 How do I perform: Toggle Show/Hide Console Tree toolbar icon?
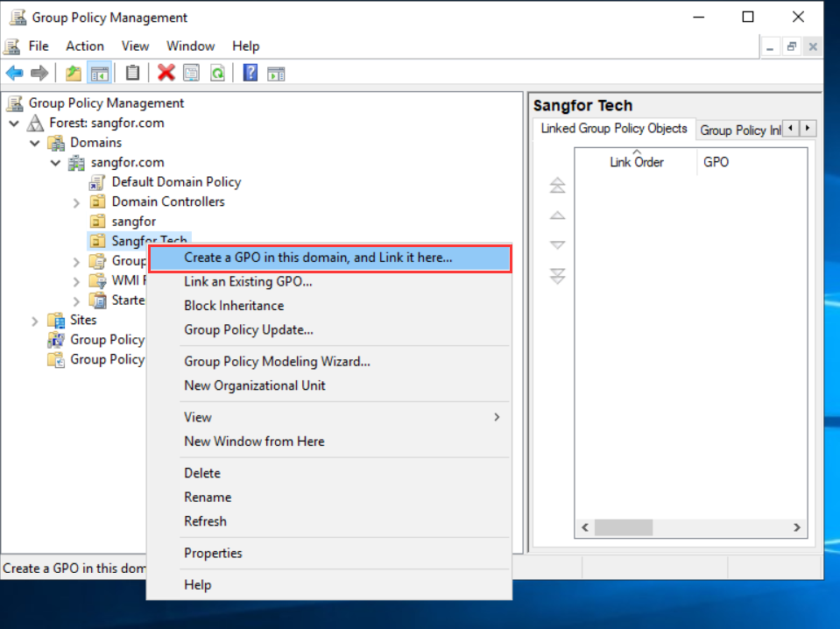[99, 73]
